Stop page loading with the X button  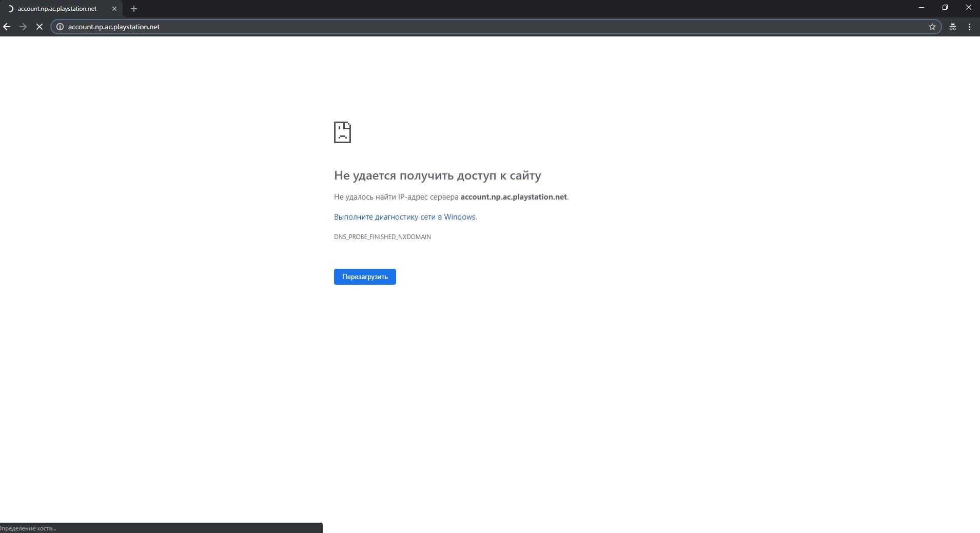click(x=39, y=27)
